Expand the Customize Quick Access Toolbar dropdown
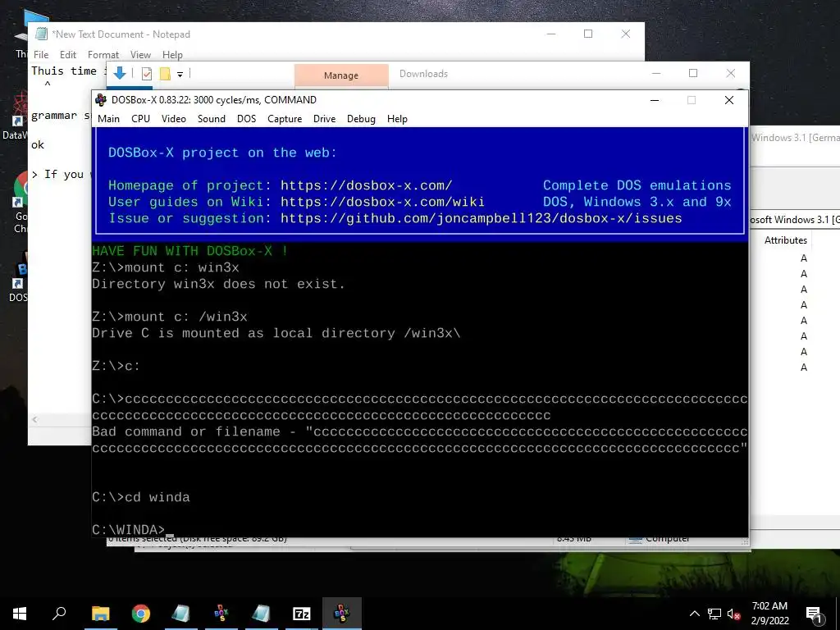 [x=180, y=75]
